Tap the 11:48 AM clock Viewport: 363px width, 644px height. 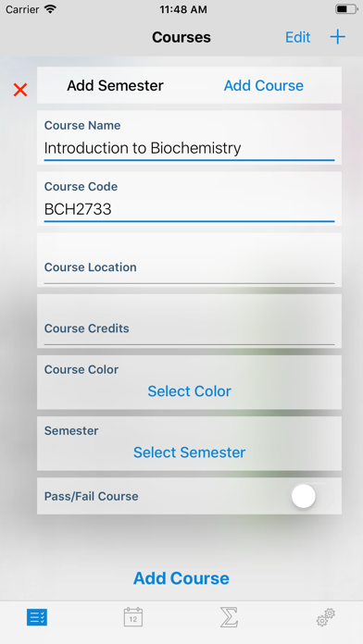[x=183, y=9]
